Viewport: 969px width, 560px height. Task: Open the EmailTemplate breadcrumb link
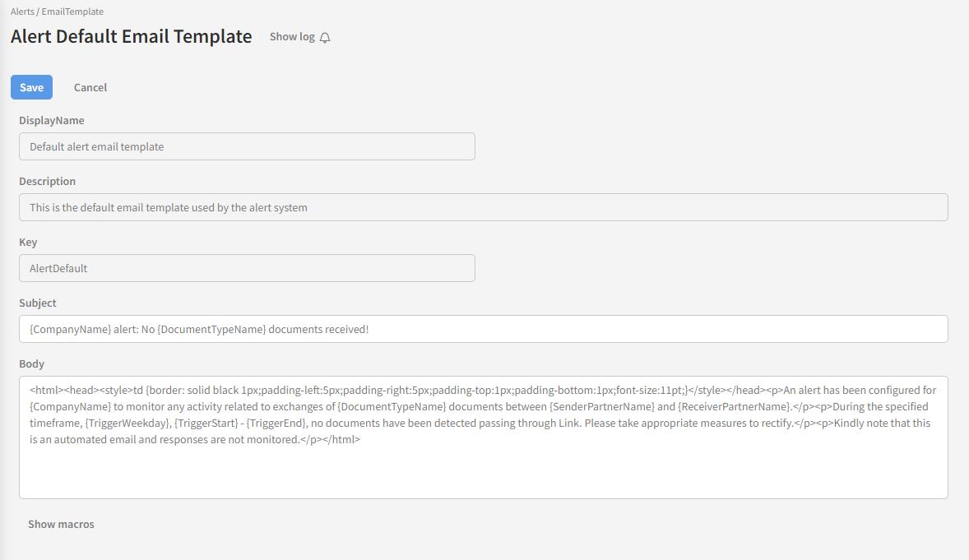(x=72, y=12)
